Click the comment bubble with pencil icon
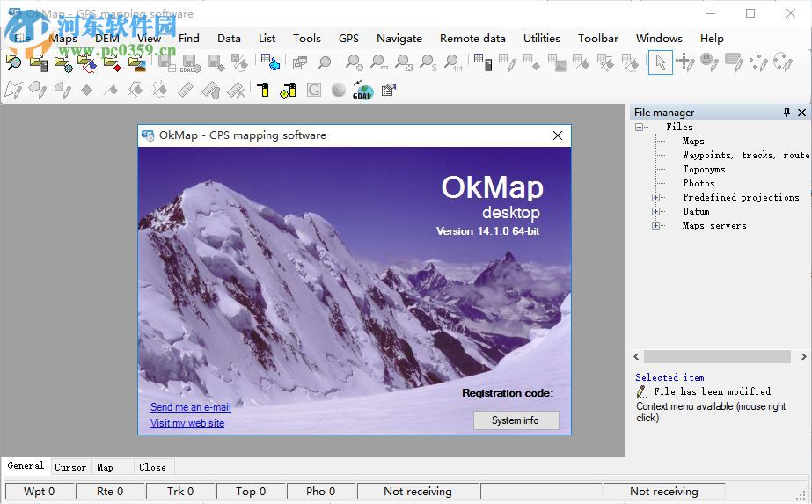812x504 pixels. pyautogui.click(x=734, y=62)
